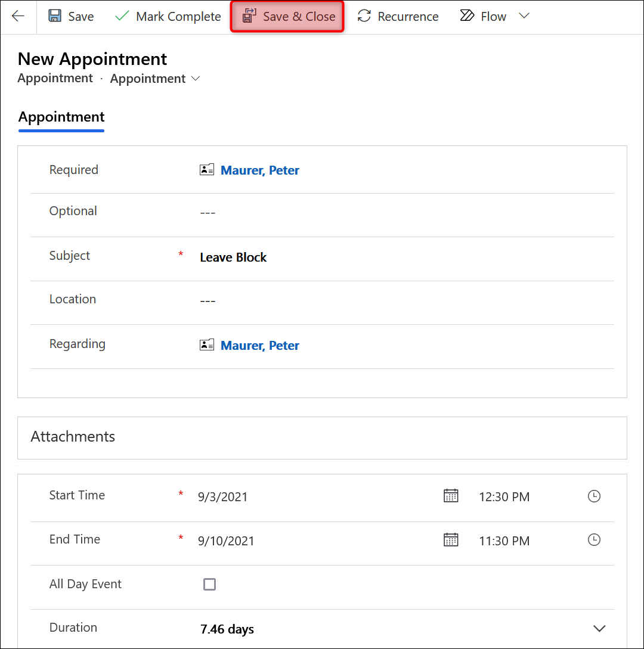Image resolution: width=644 pixels, height=649 pixels.
Task: Click the Subject field Leave Block
Action: pos(233,257)
